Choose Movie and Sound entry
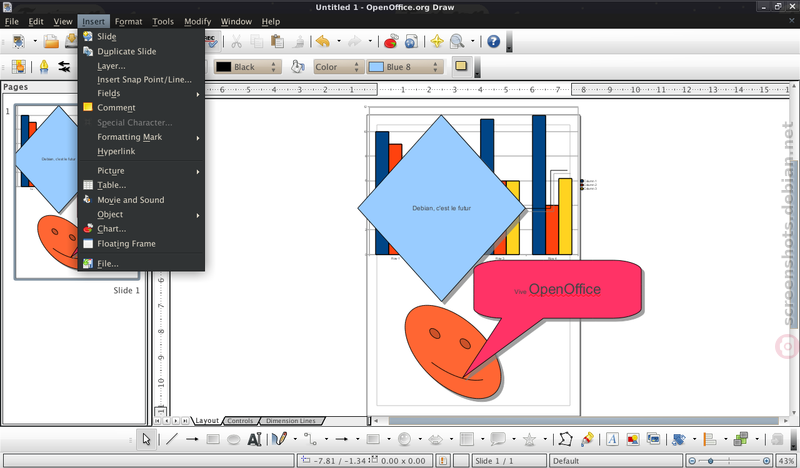This screenshot has width=800, height=468. click(141, 200)
